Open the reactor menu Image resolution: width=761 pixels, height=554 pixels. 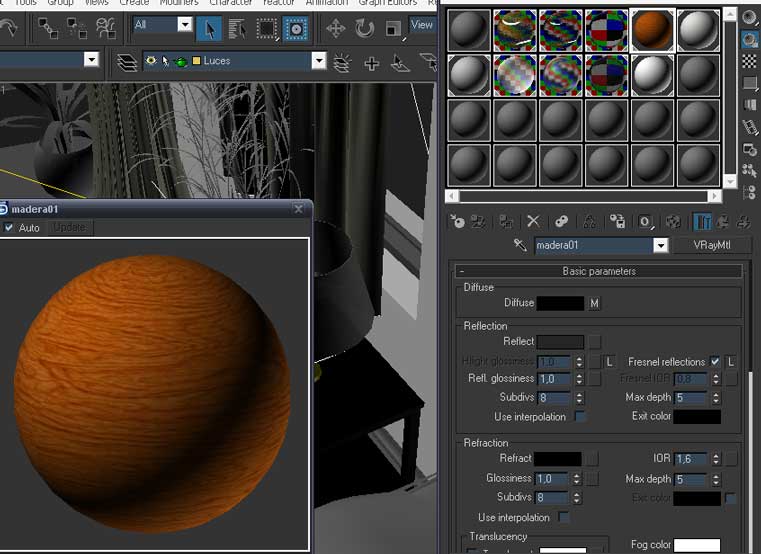pos(279,2)
